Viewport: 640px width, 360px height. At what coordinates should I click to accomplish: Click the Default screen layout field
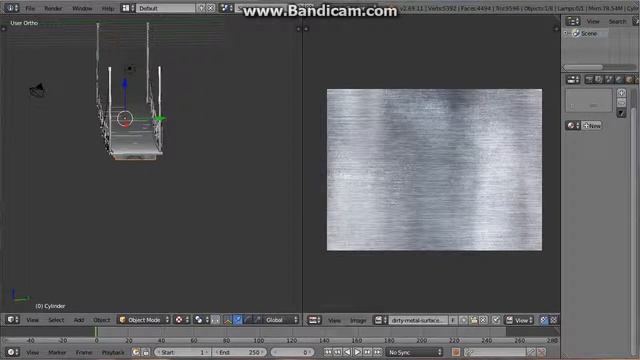[166, 8]
